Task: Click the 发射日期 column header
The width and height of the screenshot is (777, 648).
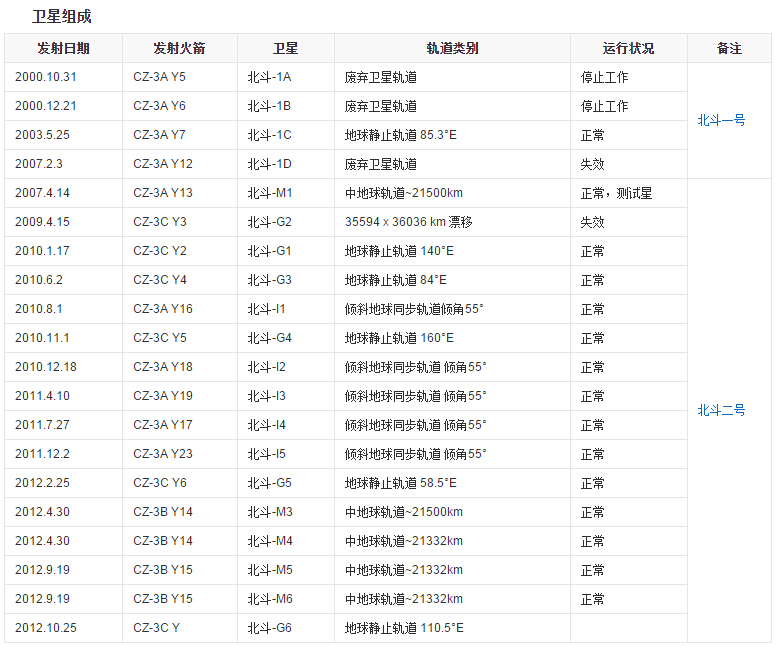Action: pos(63,48)
